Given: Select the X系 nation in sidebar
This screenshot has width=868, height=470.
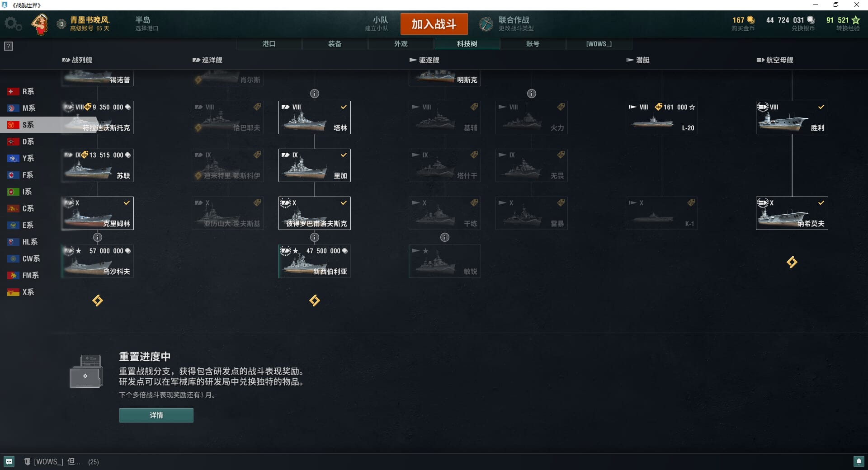Looking at the screenshot, I should pos(28,292).
